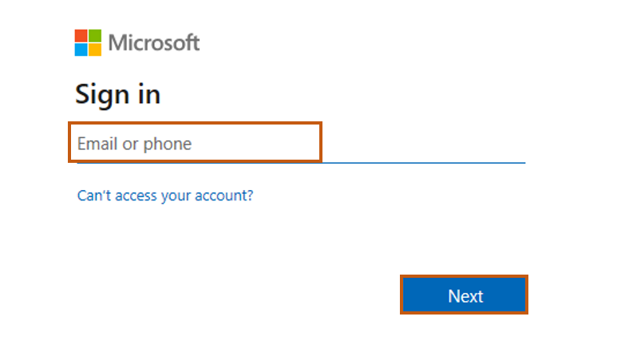Click the "Email or phone" placeholder text
The image size is (617, 364).
134,144
